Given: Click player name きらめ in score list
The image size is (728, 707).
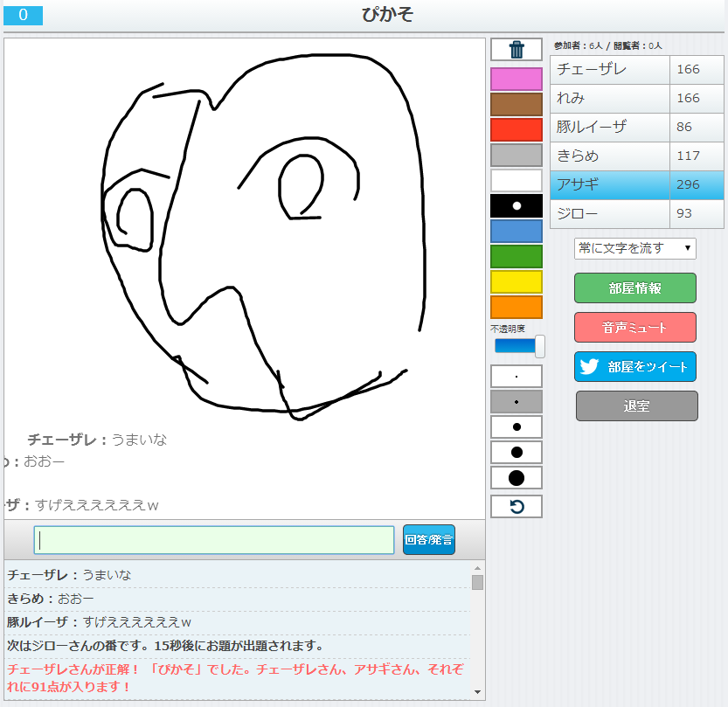Looking at the screenshot, I should point(578,156).
